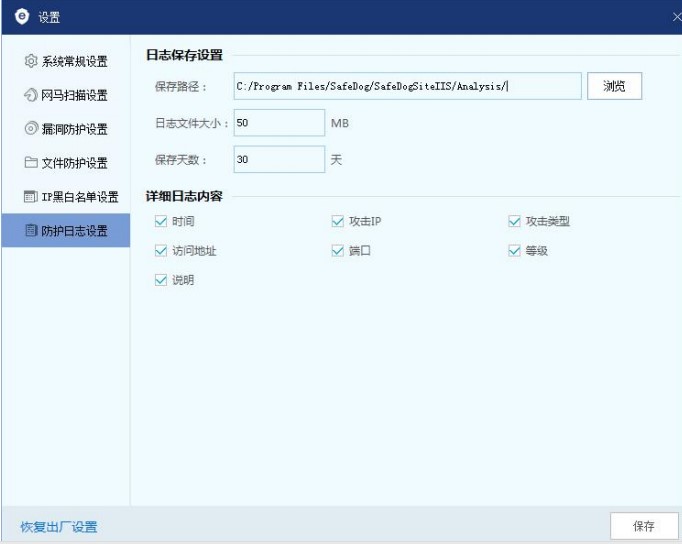Click the 日志保存设置 heading
Viewport: 682px width, 544px height.
tap(184, 55)
